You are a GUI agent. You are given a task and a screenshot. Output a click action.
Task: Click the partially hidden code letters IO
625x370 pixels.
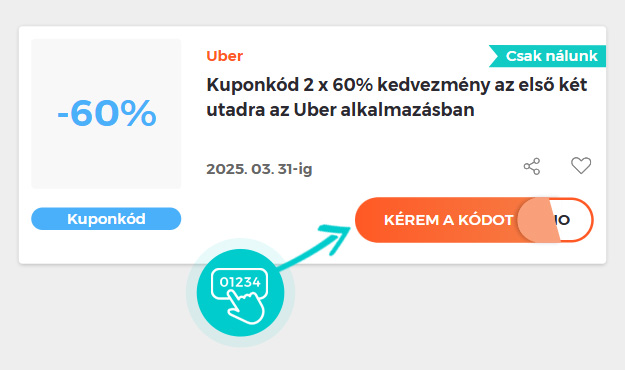(x=563, y=220)
